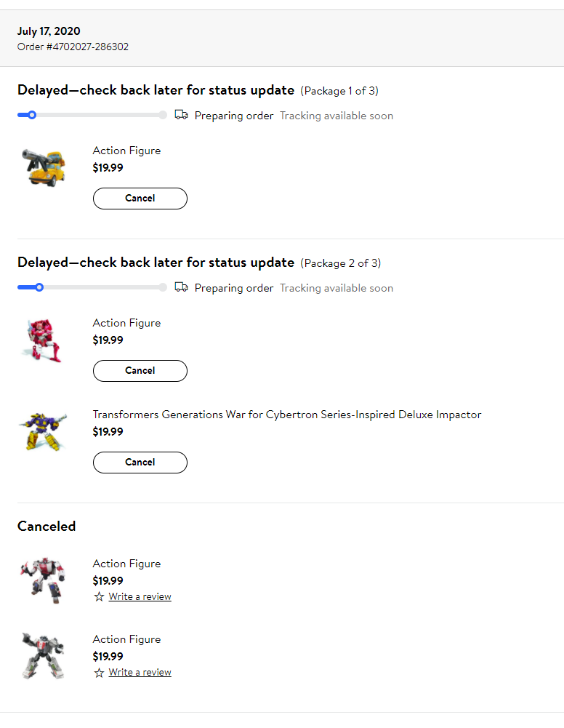
Task: Cancel the yellow car action figure
Action: tap(140, 199)
